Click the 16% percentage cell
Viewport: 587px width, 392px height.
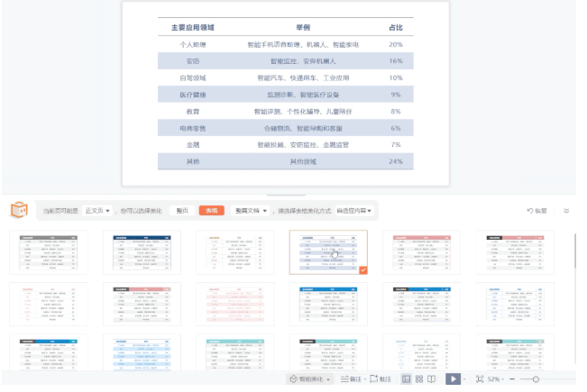point(396,61)
